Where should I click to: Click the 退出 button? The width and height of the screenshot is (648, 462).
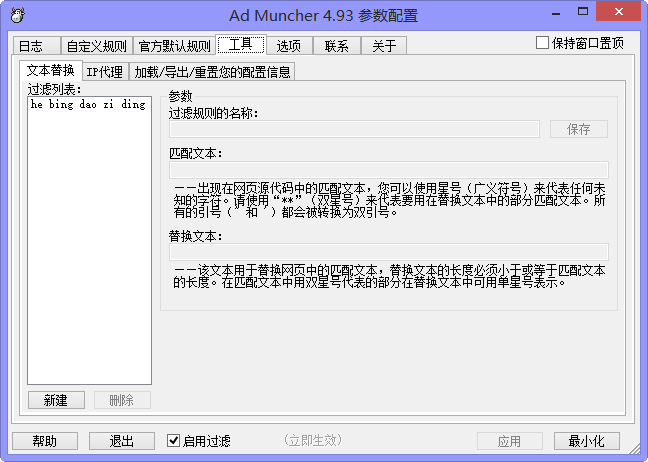[122, 441]
